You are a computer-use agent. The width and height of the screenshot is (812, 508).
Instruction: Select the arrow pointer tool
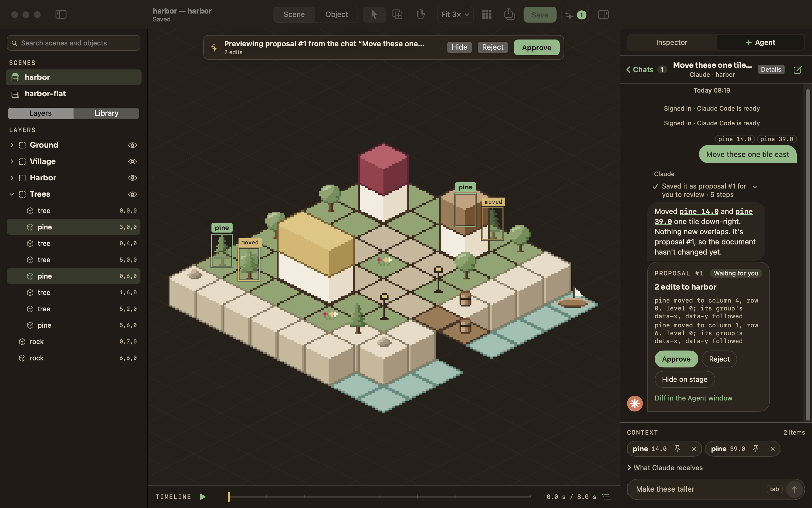point(374,14)
